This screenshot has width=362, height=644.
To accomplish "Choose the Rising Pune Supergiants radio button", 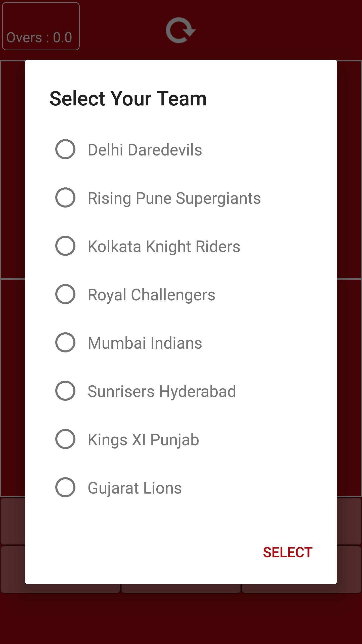I will pos(65,198).
